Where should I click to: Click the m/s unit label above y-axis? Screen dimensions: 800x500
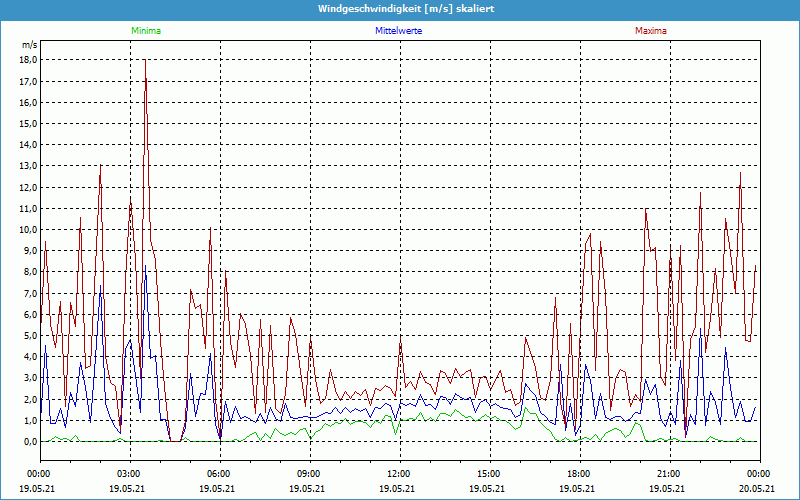point(29,45)
